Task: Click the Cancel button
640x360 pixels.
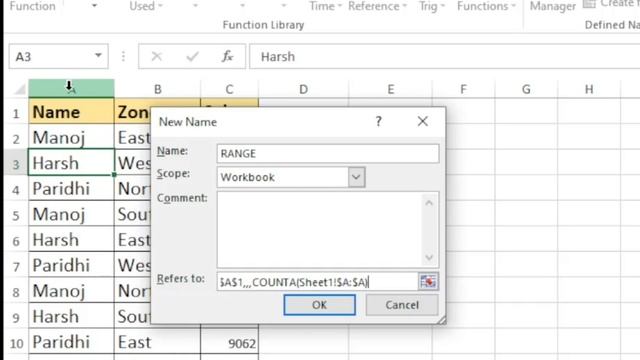Action: [x=402, y=305]
